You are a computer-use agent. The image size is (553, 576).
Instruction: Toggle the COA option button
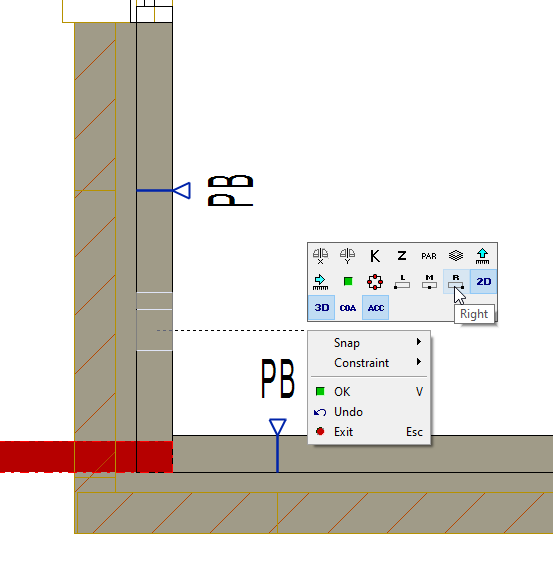(x=348, y=307)
